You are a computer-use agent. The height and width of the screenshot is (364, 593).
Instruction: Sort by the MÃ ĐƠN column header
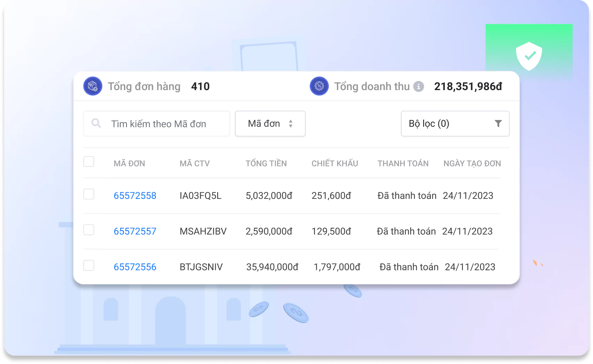click(x=129, y=163)
